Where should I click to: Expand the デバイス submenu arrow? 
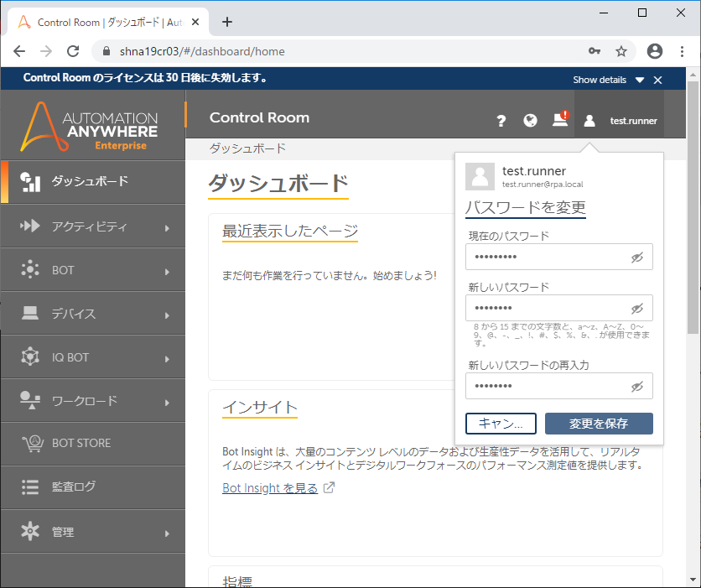click(167, 315)
